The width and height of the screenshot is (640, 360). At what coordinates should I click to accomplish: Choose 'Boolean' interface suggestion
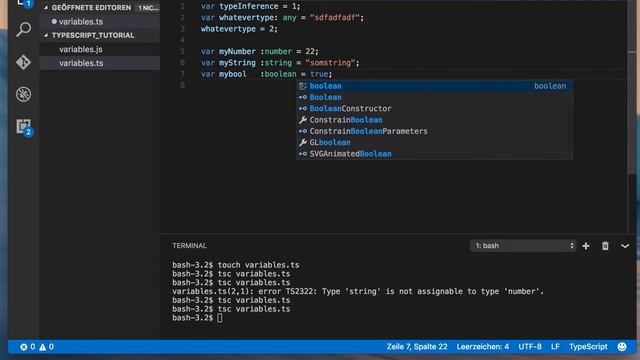tap(434, 97)
